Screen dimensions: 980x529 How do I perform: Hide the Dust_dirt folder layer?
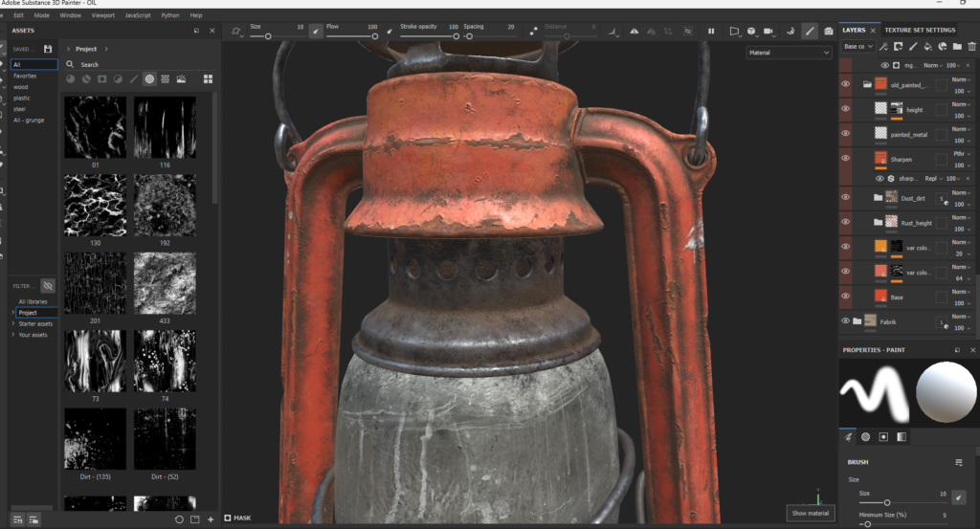(846, 197)
